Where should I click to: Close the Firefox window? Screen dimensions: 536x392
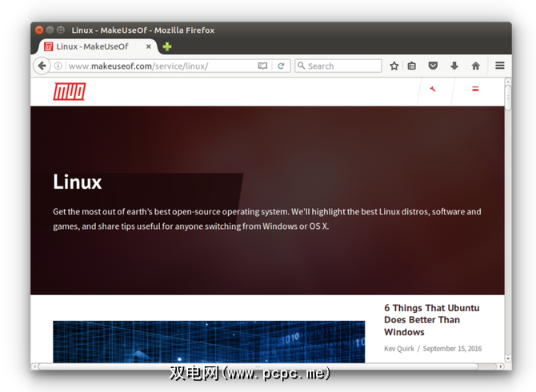tap(39, 30)
